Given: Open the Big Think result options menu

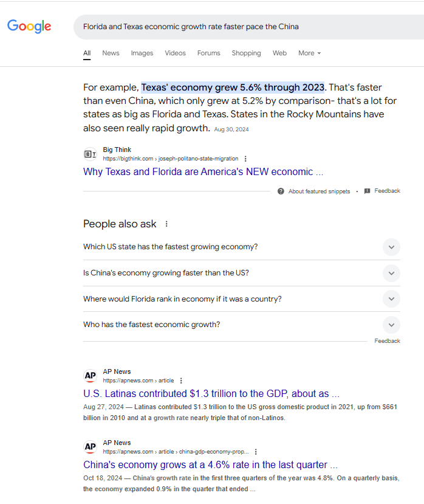Looking at the screenshot, I should 245,159.
